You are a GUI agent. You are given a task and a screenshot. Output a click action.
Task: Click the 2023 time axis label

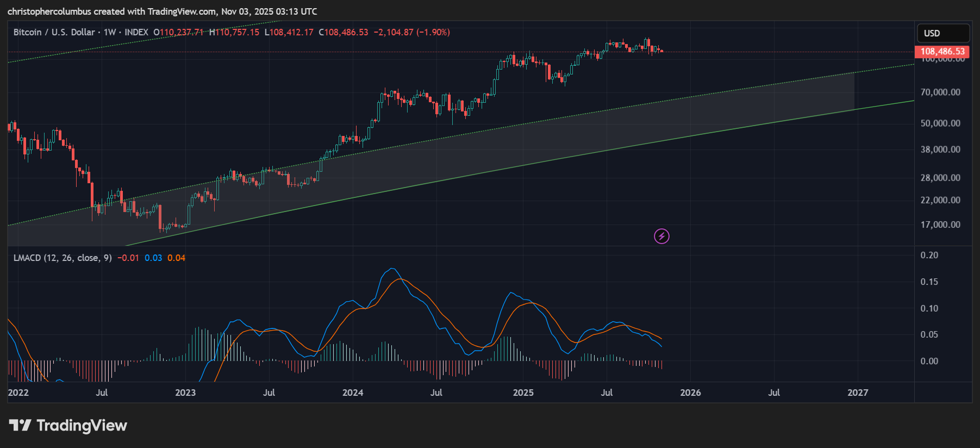185,393
